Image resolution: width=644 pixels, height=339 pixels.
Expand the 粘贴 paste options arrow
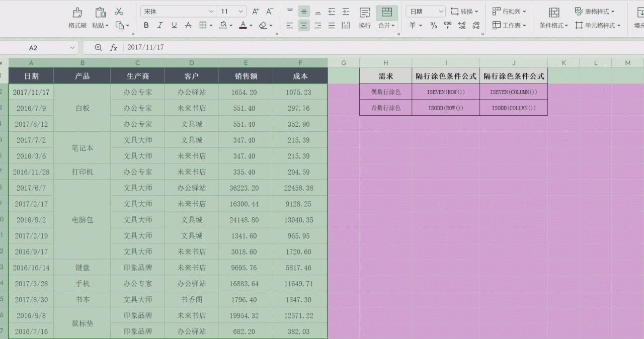click(x=107, y=26)
